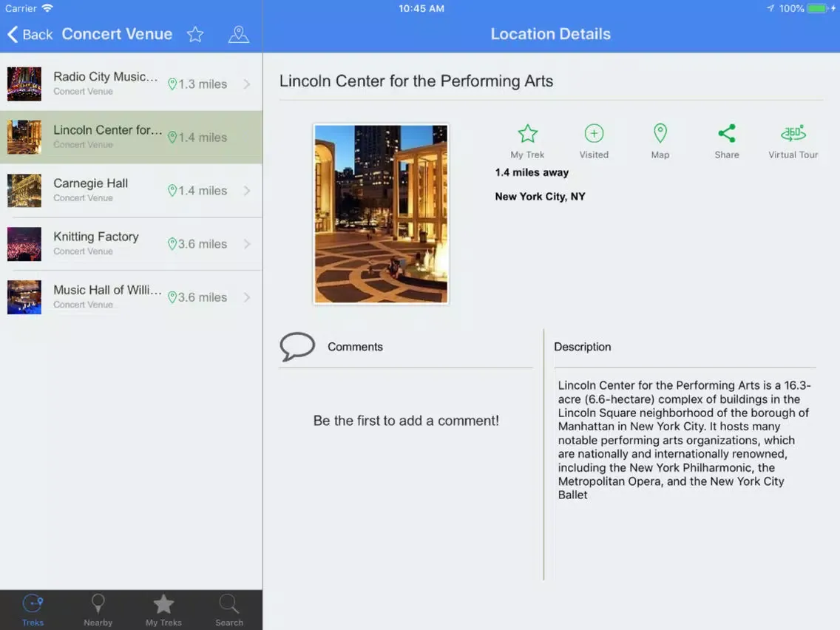Tap Music Hall 3.6 miles pin

pyautogui.click(x=172, y=297)
